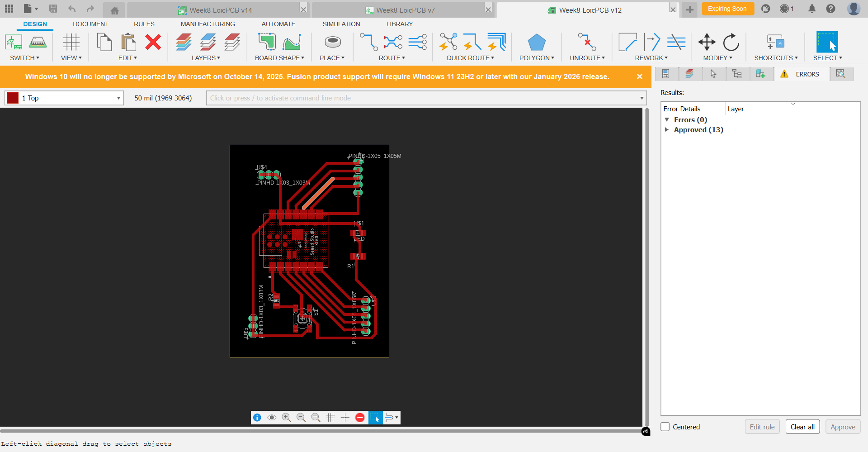Select the multi-signal route tool
The width and height of the screenshot is (868, 452).
tap(418, 42)
